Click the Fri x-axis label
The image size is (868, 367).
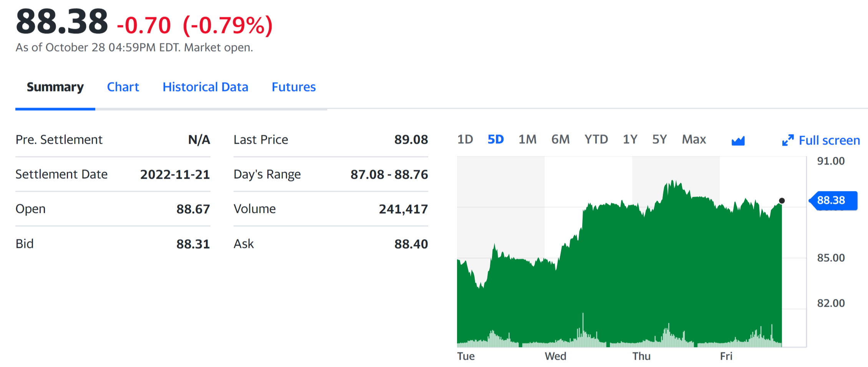[726, 357]
